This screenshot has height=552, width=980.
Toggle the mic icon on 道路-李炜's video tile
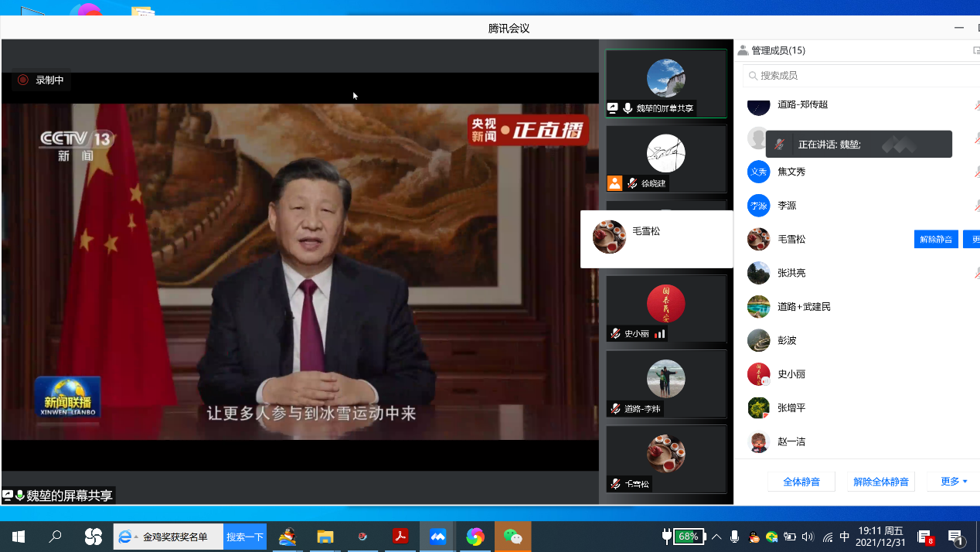pos(615,409)
